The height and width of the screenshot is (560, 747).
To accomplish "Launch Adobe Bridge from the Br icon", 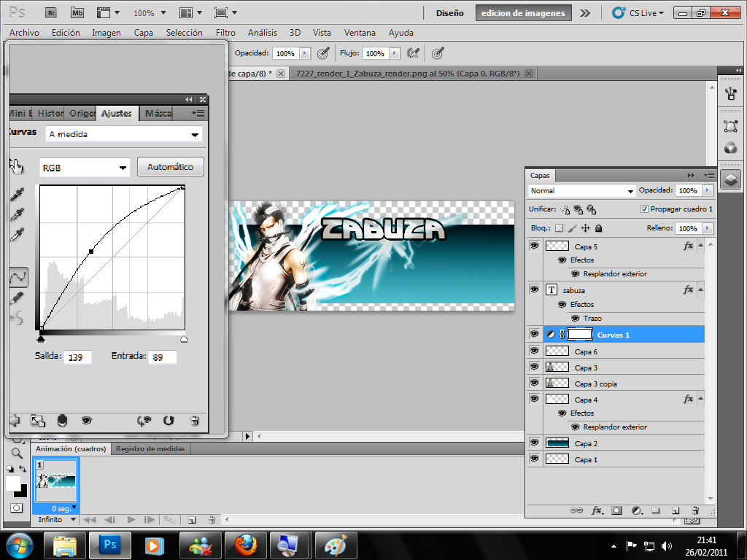I will [51, 13].
